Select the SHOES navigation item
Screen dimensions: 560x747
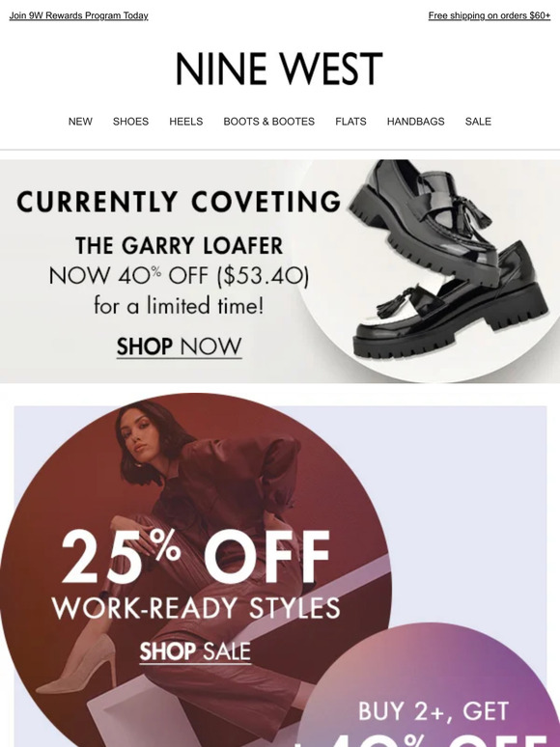[130, 122]
